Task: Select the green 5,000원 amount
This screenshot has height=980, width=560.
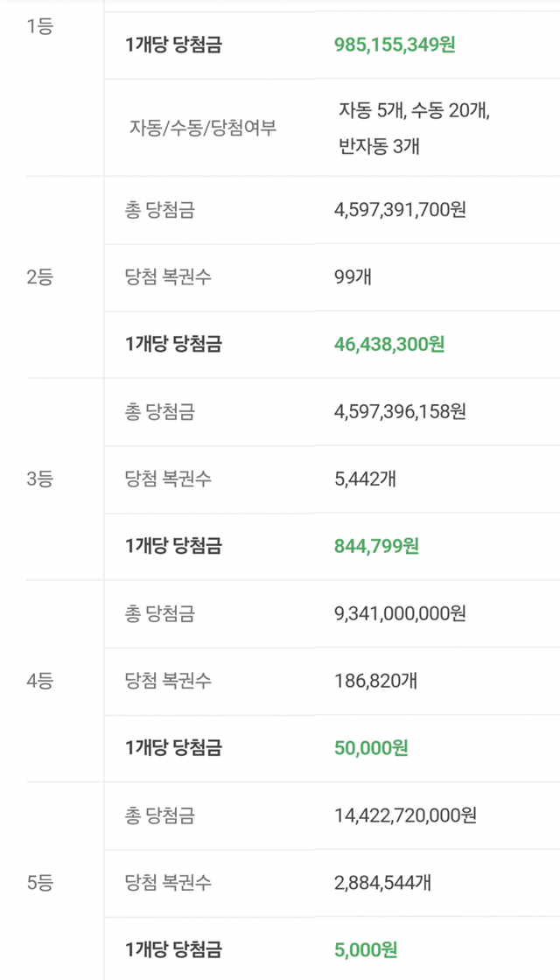Action: 366,949
